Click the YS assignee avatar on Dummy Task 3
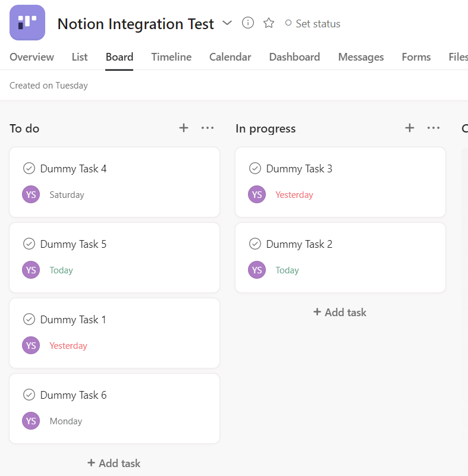 point(257,194)
